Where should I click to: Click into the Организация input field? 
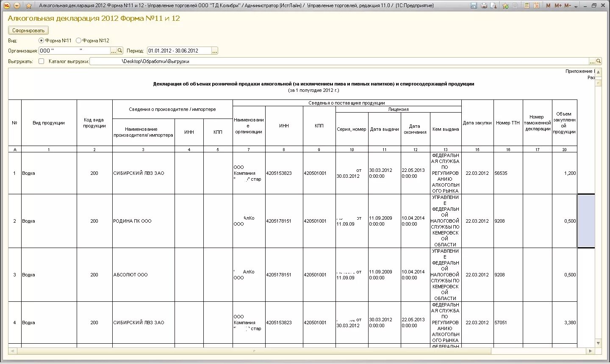pyautogui.click(x=74, y=50)
